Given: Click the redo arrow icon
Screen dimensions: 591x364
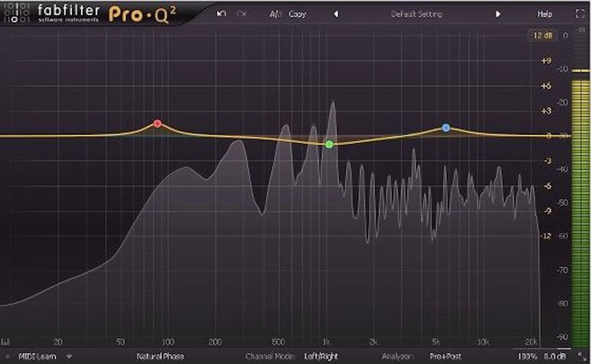Looking at the screenshot, I should tap(241, 14).
